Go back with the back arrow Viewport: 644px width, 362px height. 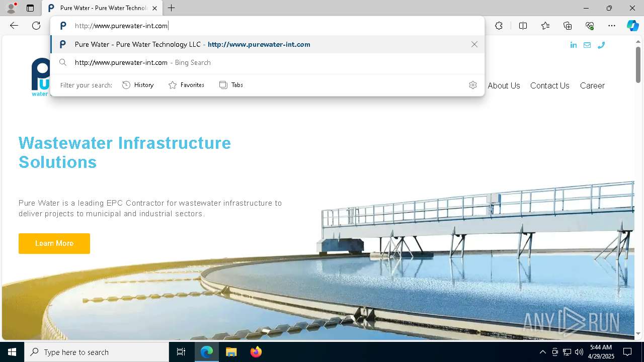(x=14, y=26)
